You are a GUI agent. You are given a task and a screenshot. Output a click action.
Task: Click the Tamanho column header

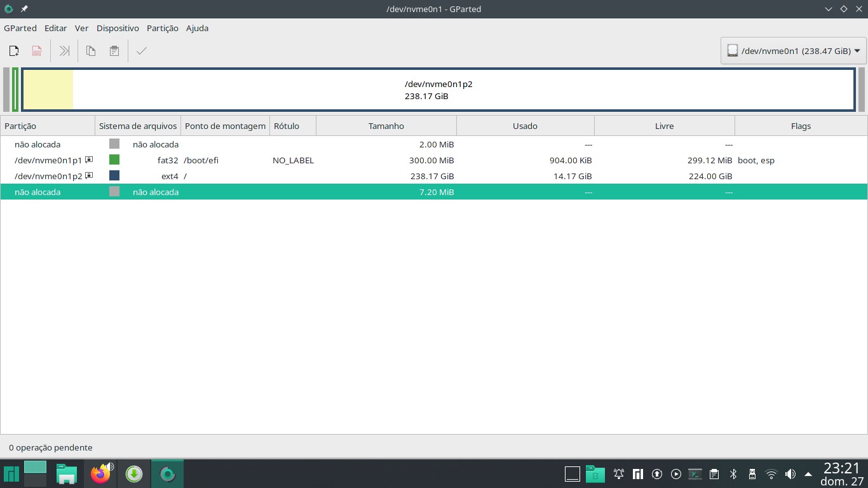(386, 126)
